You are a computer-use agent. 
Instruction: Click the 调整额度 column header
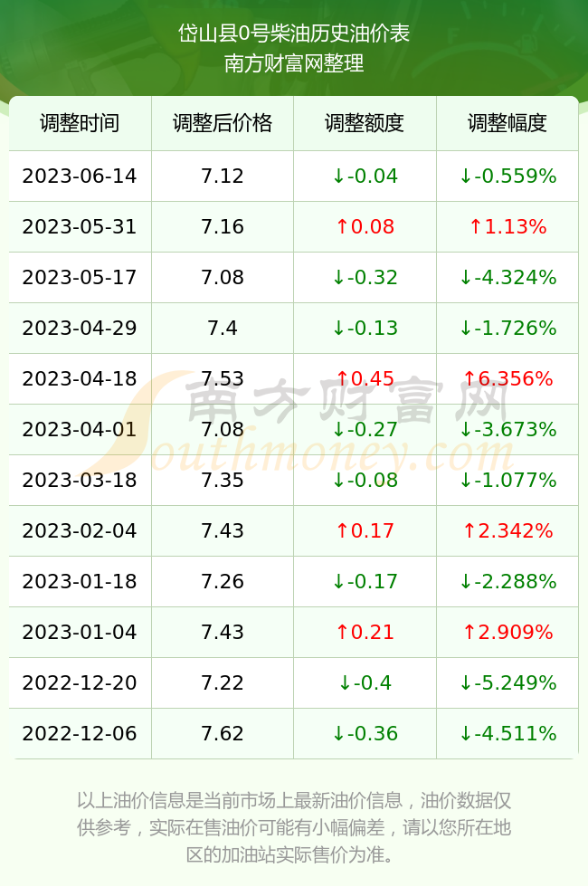coord(365,123)
